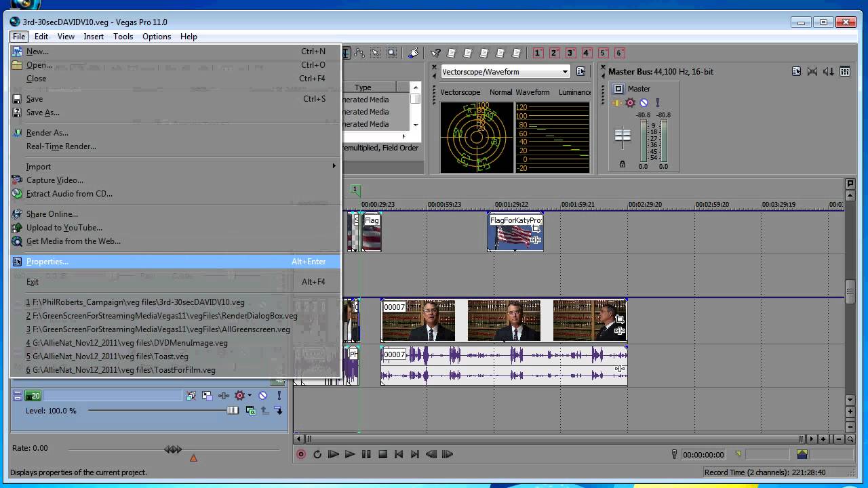Image resolution: width=868 pixels, height=488 pixels.
Task: Click the cursor timecode 00:00:00:00 field
Action: point(703,455)
